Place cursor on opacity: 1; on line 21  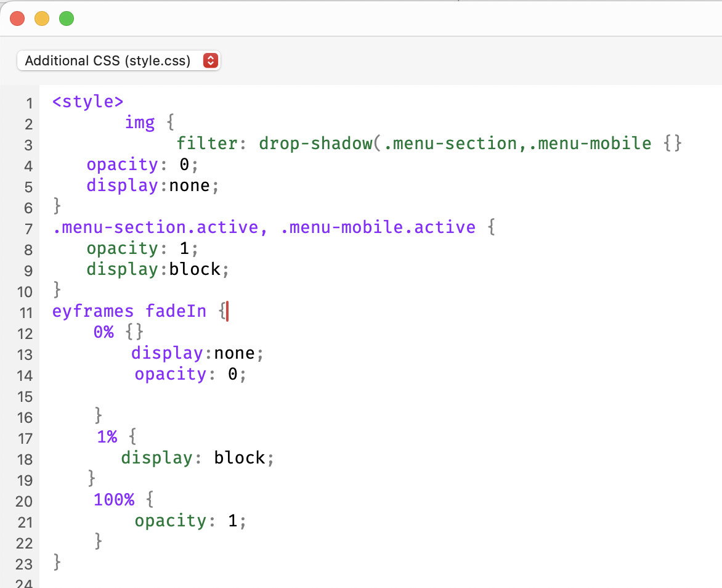190,521
